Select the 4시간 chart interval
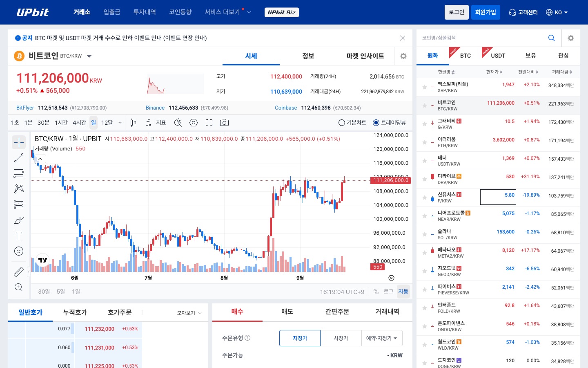Screen dimensions: 588x368 click(x=79, y=123)
